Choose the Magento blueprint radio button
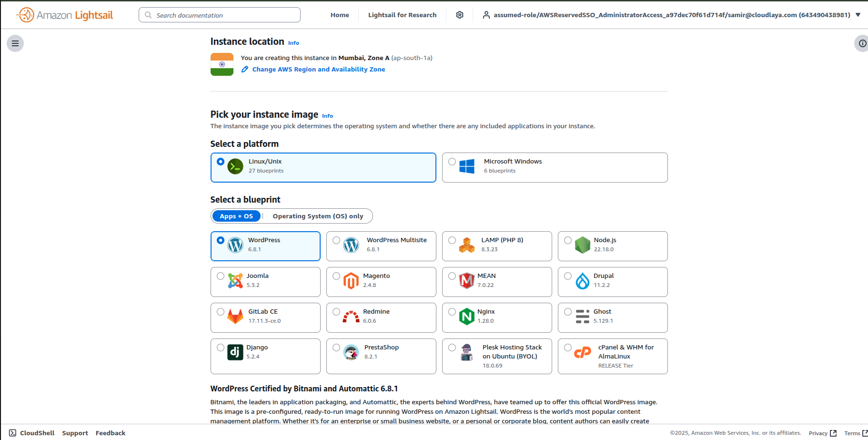The width and height of the screenshot is (868, 440). [x=337, y=276]
